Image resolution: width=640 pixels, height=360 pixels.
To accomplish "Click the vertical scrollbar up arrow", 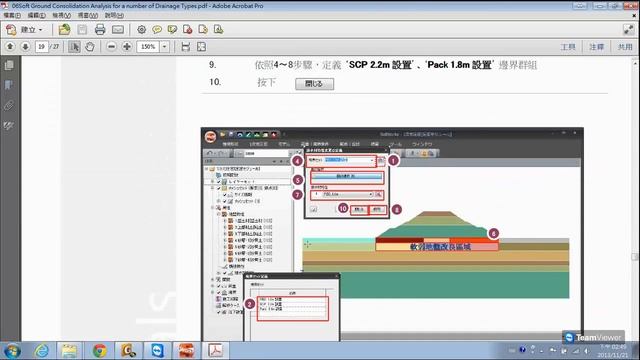I will point(635,64).
